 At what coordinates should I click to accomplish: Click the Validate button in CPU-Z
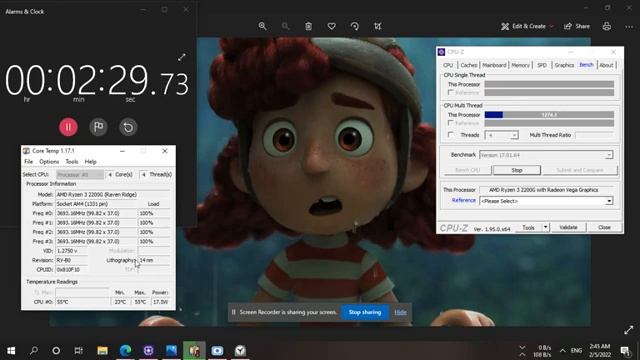568,228
